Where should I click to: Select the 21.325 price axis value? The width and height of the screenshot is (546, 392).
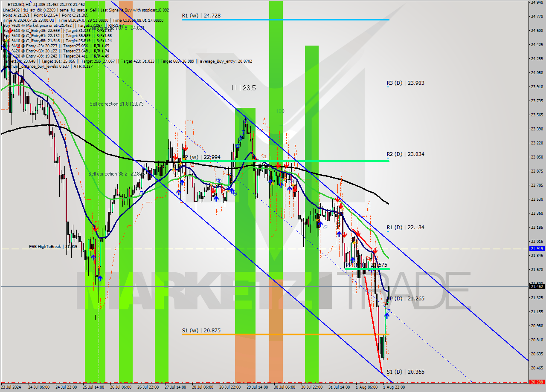click(536, 298)
